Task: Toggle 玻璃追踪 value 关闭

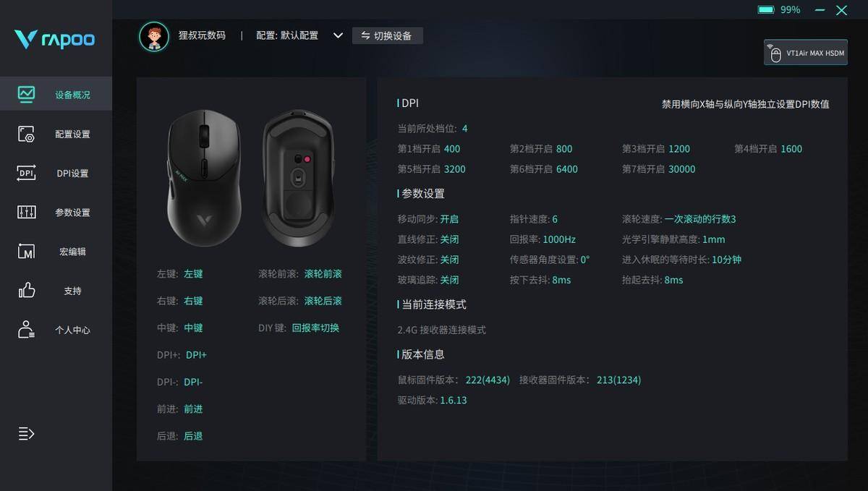Action: (449, 280)
